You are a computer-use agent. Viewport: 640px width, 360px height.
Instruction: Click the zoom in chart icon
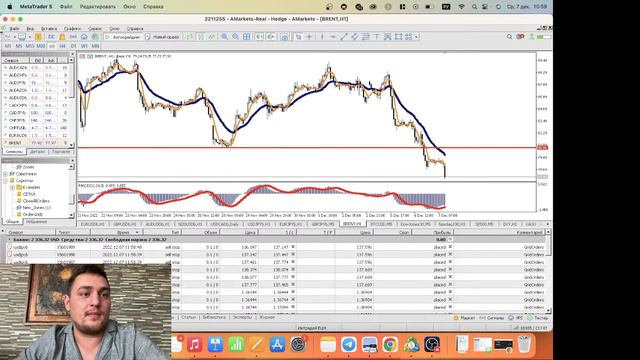(224, 37)
